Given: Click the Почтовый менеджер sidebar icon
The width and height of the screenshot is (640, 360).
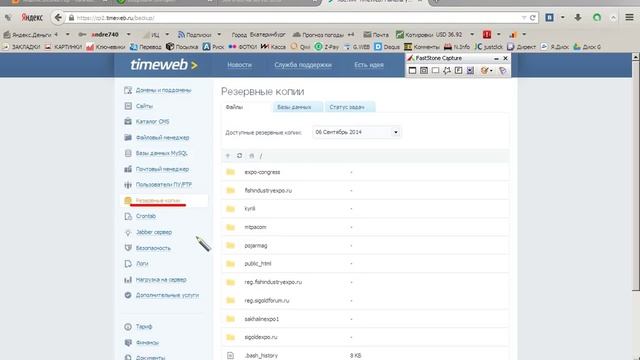Looking at the screenshot, I should (128, 169).
